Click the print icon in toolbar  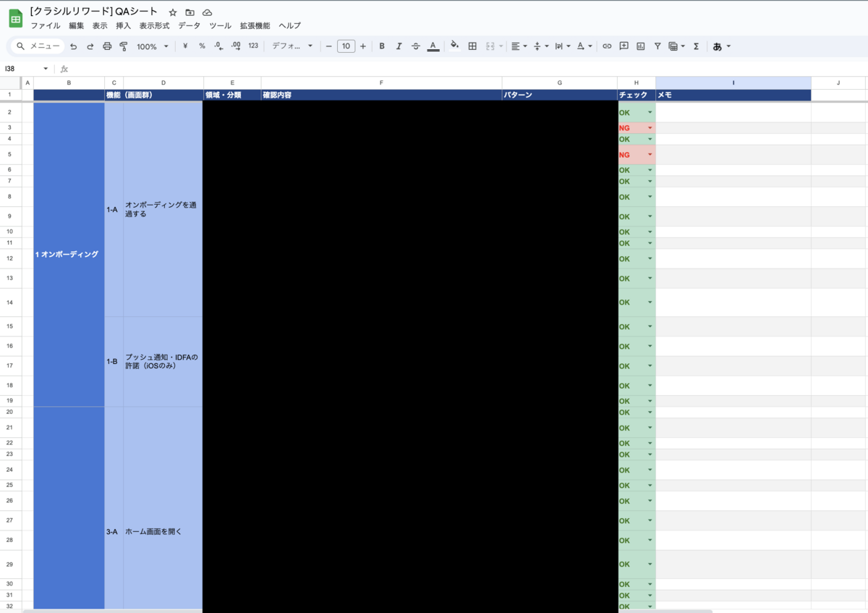tap(107, 46)
